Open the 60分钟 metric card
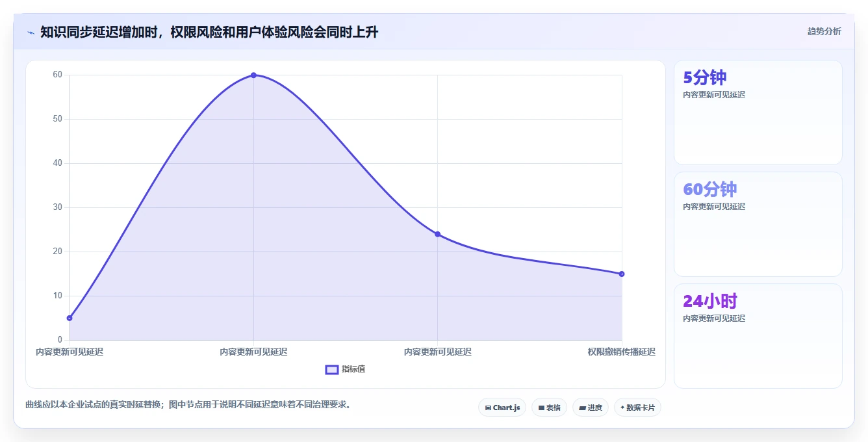868x442 pixels. pos(758,224)
